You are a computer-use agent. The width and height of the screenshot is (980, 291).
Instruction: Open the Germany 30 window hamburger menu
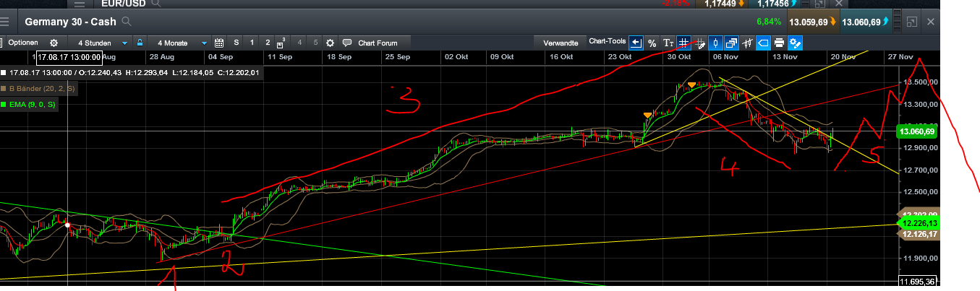(4, 22)
